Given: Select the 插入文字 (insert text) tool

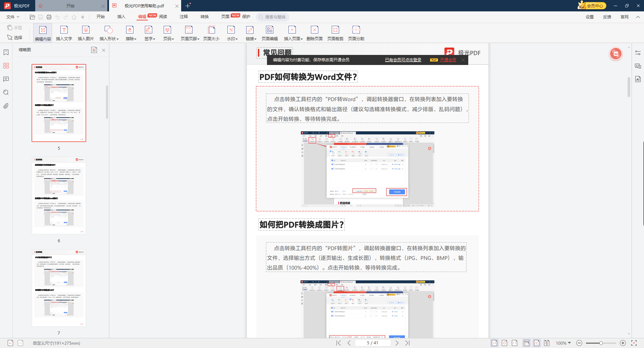Looking at the screenshot, I should click(x=64, y=32).
